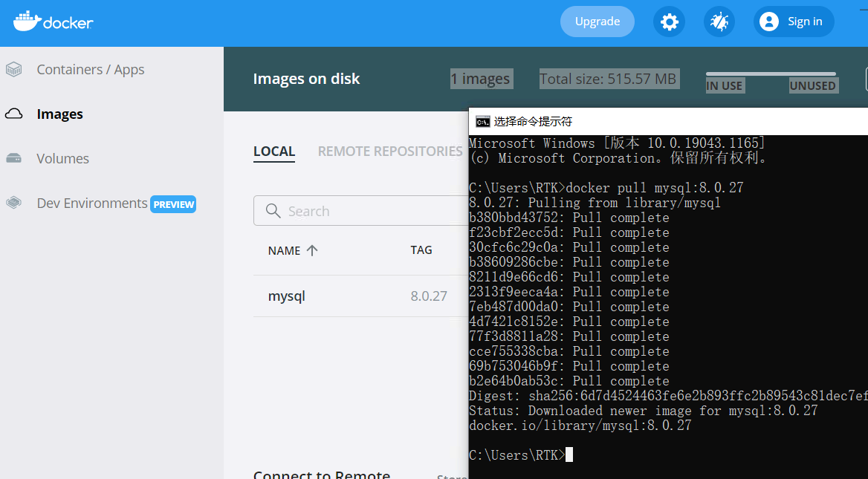Click the search magnifier icon
868x479 pixels.
273,211
